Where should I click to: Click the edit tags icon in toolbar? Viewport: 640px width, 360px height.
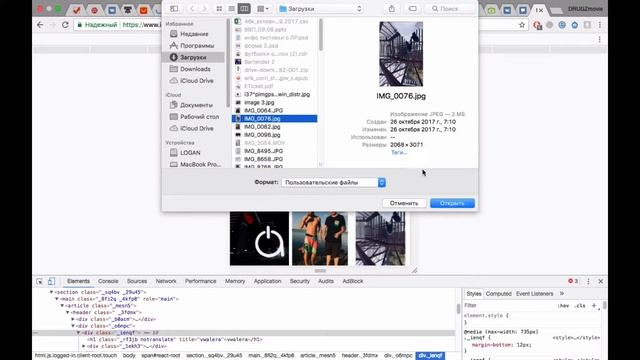click(413, 9)
